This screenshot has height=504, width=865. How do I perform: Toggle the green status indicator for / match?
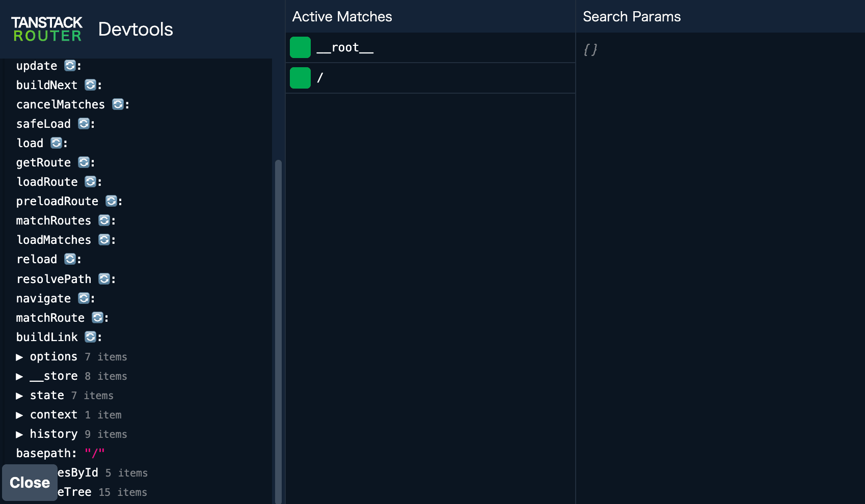pyautogui.click(x=300, y=78)
